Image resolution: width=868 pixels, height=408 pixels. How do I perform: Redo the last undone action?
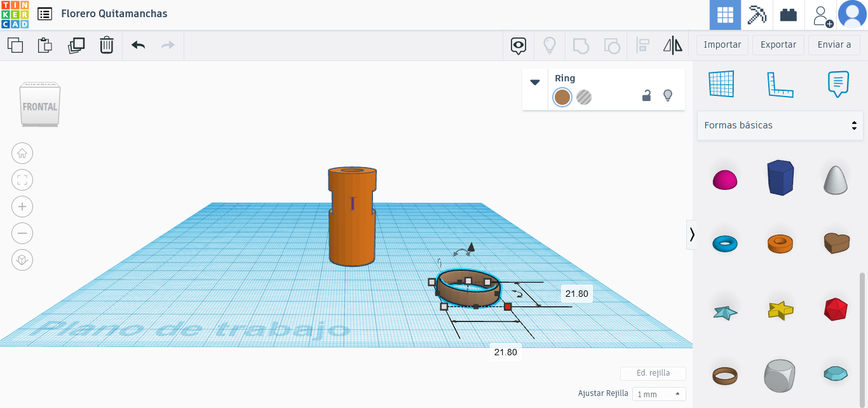[168, 45]
